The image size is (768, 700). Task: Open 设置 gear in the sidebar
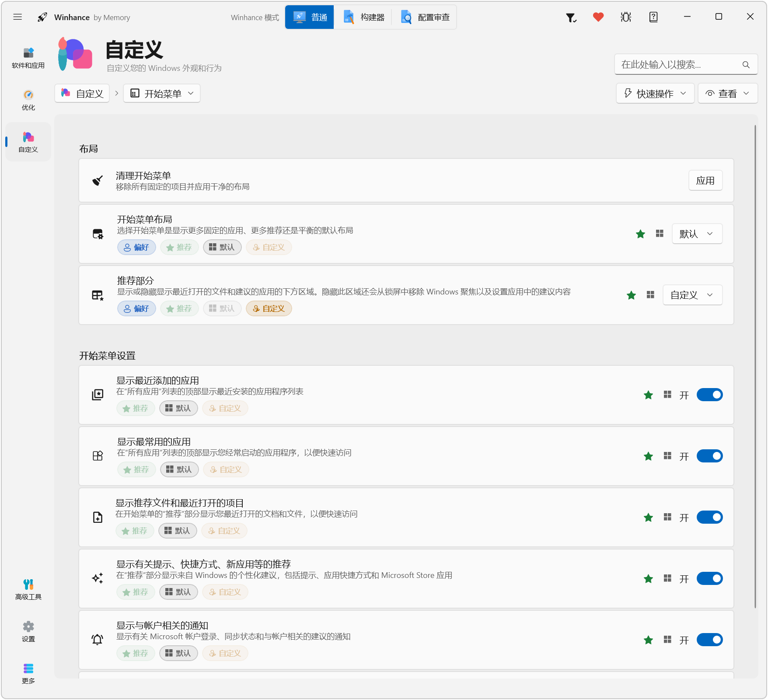click(28, 631)
